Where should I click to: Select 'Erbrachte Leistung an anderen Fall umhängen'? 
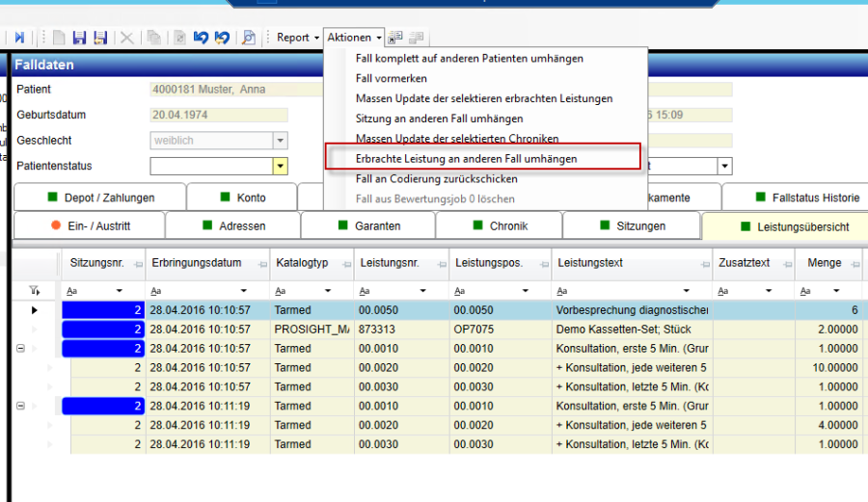466,158
